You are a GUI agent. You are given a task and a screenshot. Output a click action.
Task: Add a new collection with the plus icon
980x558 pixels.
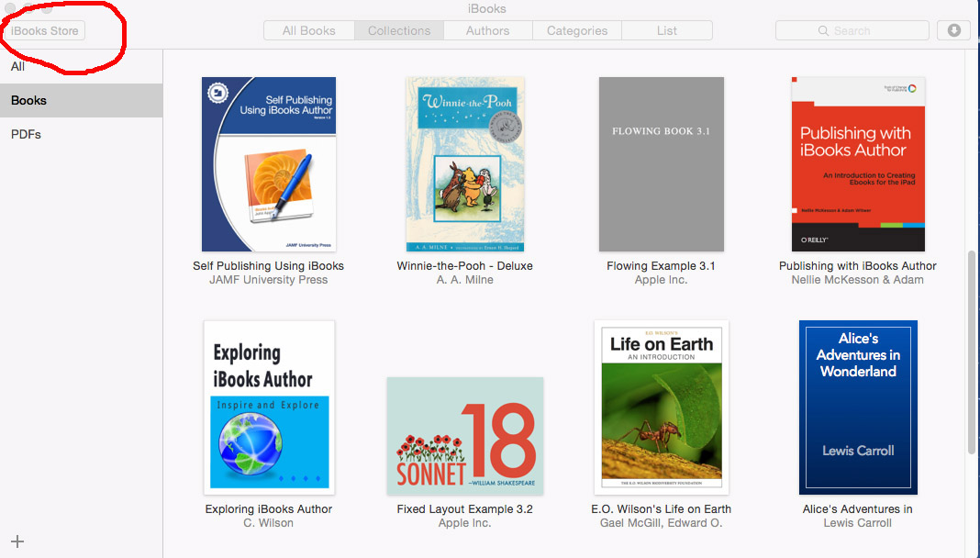(17, 541)
